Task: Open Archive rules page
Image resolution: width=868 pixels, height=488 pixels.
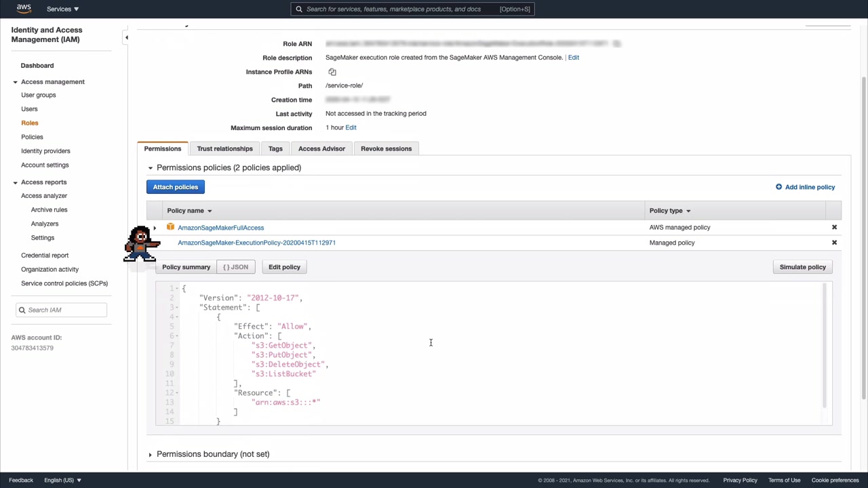Action: click(x=49, y=209)
